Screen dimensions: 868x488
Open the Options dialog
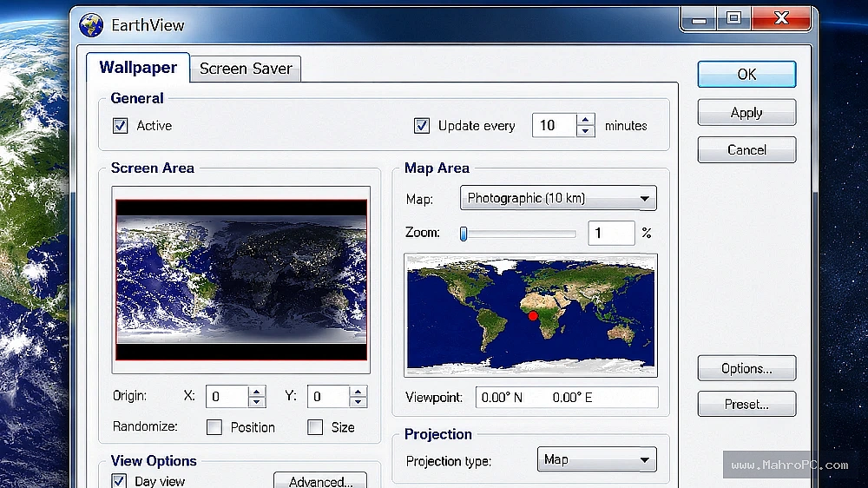746,368
